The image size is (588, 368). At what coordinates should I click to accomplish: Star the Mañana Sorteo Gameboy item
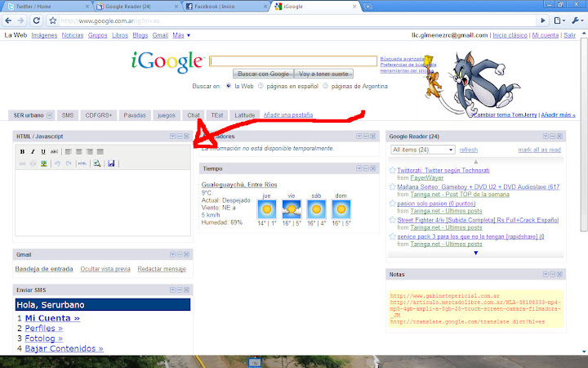[392, 186]
